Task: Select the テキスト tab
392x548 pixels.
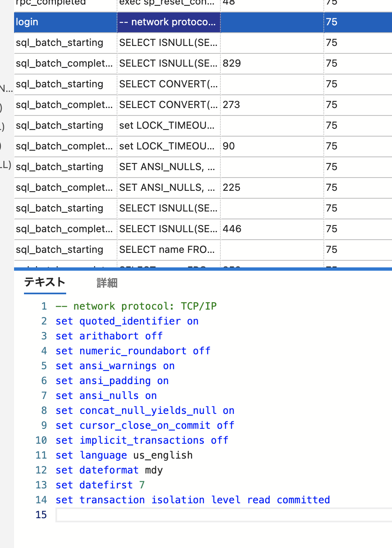Action: click(x=45, y=283)
